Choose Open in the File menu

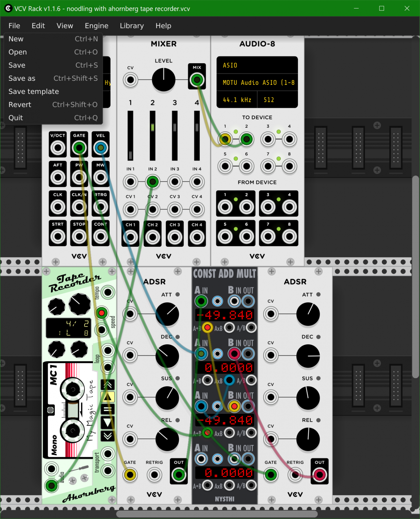[x=53, y=52]
